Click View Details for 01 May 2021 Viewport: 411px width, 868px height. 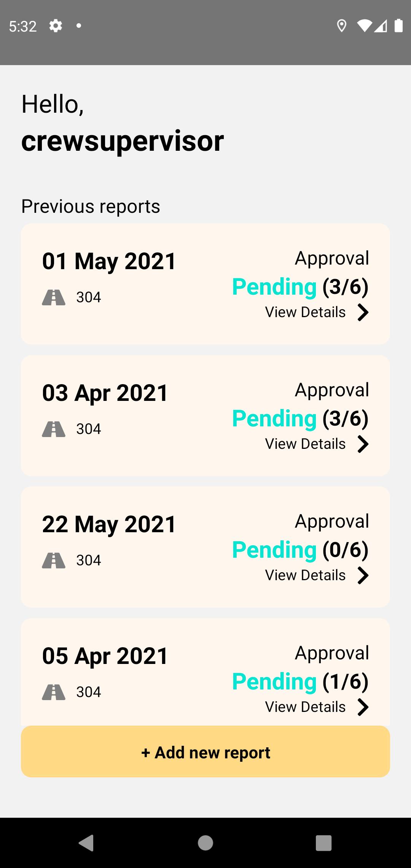click(305, 312)
